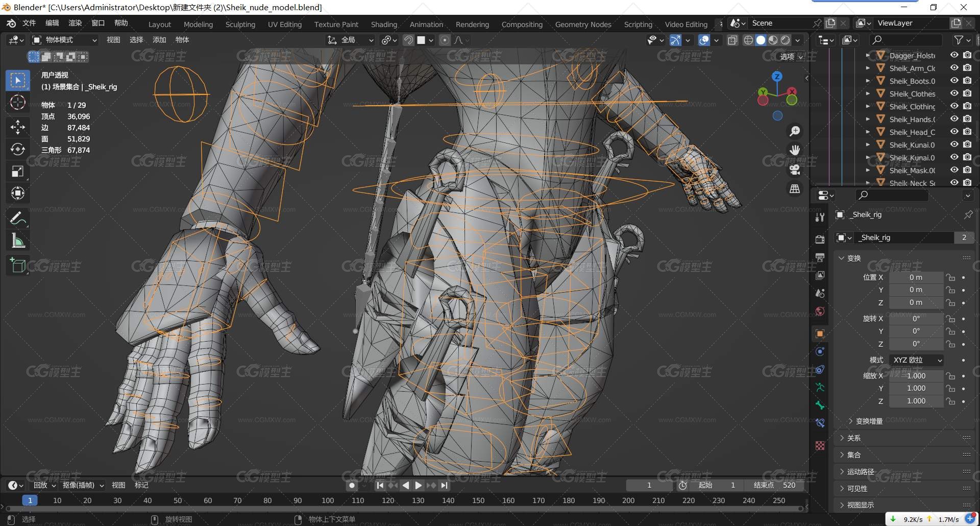Open the viewport 添加 menu
Viewport: 980px width, 526px height.
click(x=159, y=40)
